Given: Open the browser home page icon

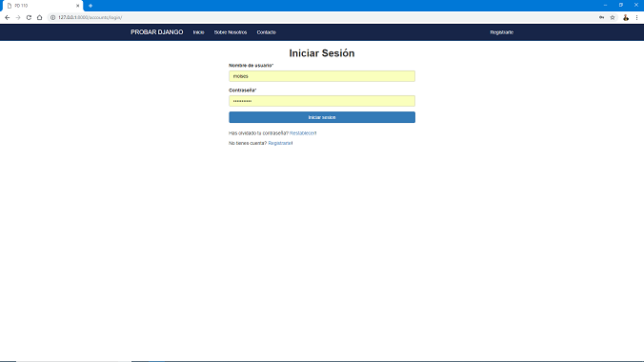Looking at the screenshot, I should [39, 18].
